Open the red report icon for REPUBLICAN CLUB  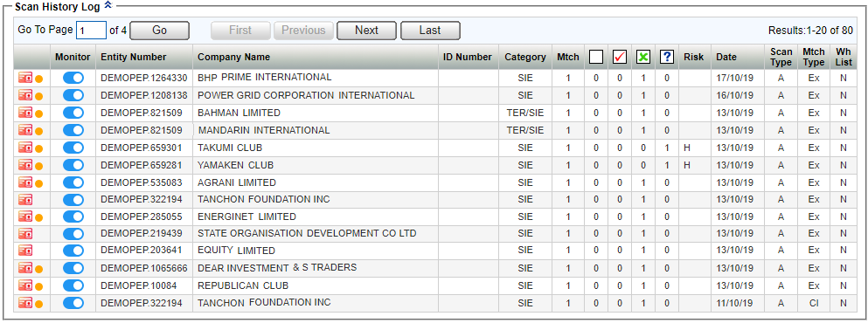(25, 285)
